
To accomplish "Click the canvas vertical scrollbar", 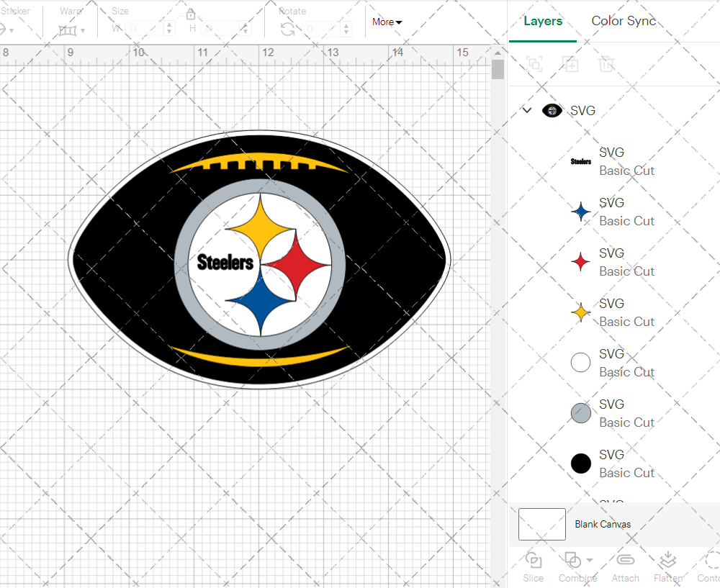I will pos(498,71).
